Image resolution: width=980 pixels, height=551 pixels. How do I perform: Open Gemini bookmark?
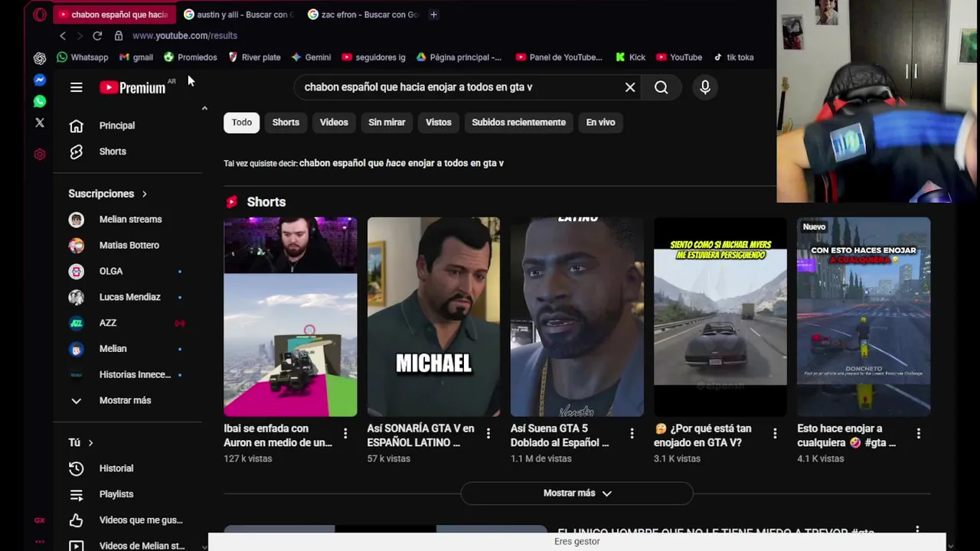point(311,57)
